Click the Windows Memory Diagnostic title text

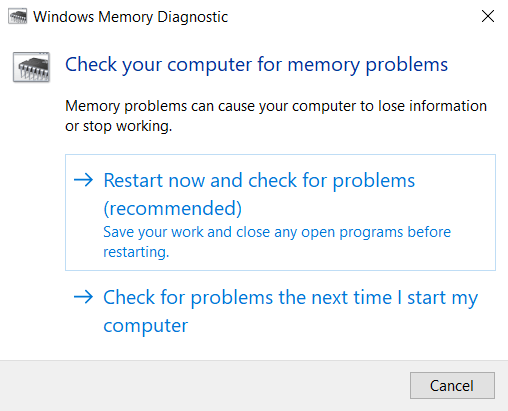pyautogui.click(x=130, y=17)
